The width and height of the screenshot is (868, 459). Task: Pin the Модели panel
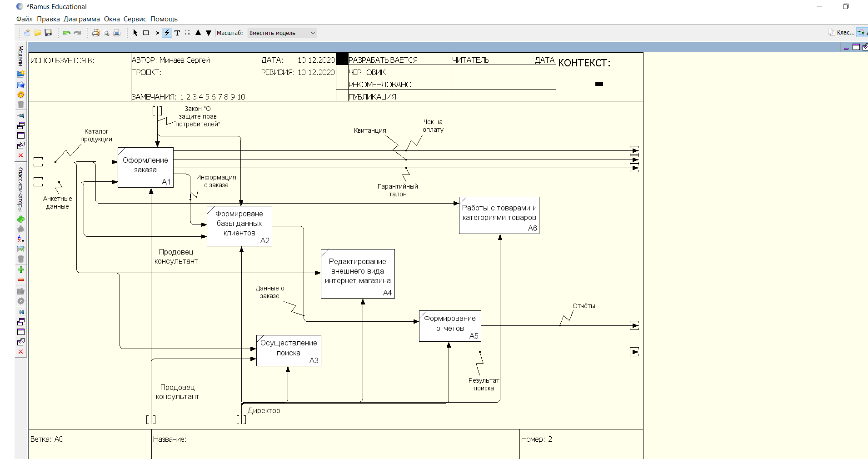point(20,115)
